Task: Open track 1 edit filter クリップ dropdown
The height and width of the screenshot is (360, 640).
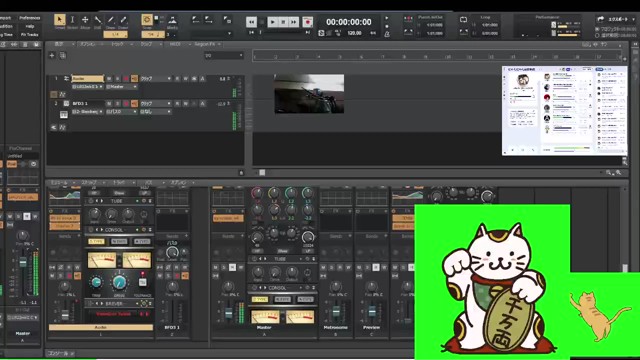Action: (156, 79)
